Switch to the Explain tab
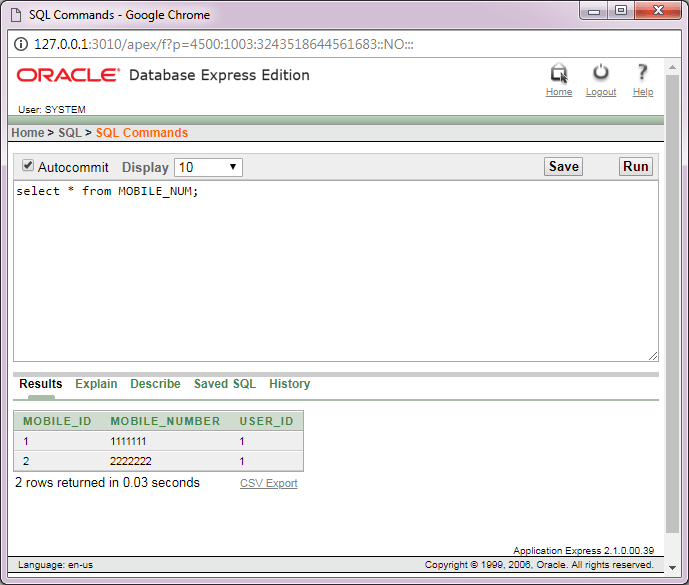 click(96, 384)
